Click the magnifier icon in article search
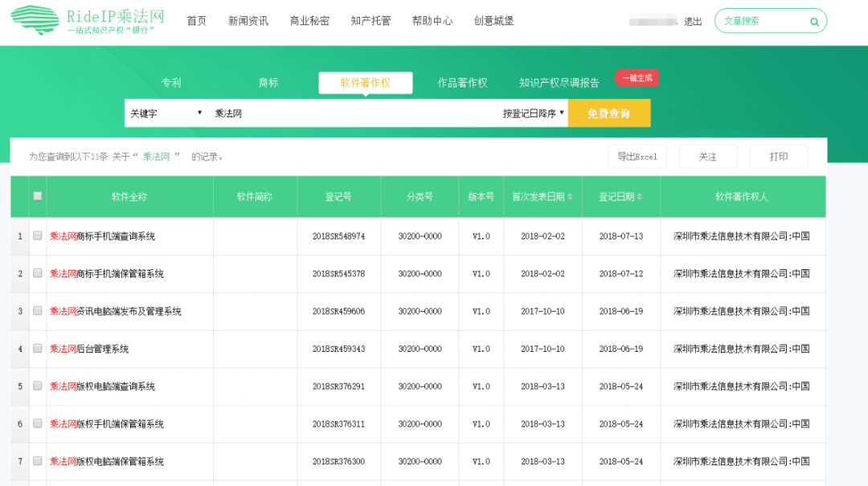Viewport: 868px width, 486px height. point(814,22)
